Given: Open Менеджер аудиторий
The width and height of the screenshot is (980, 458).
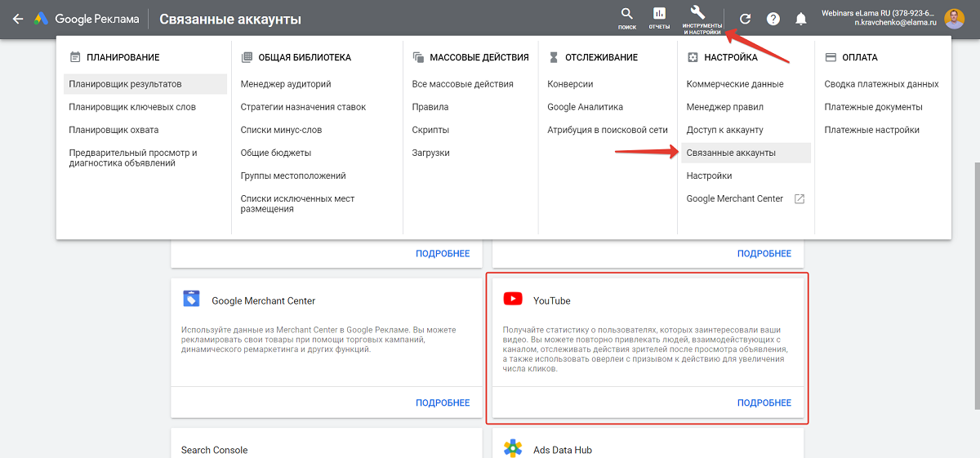Looking at the screenshot, I should 286,84.
